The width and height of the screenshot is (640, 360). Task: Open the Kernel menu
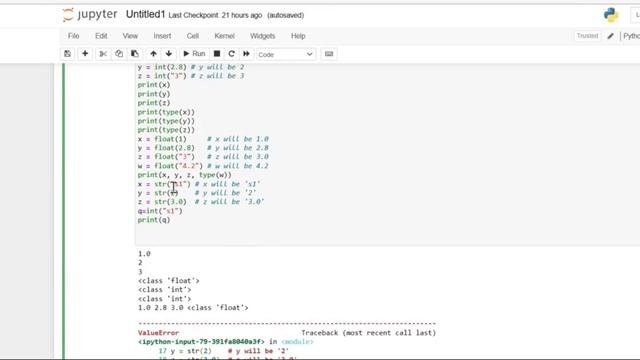point(224,36)
